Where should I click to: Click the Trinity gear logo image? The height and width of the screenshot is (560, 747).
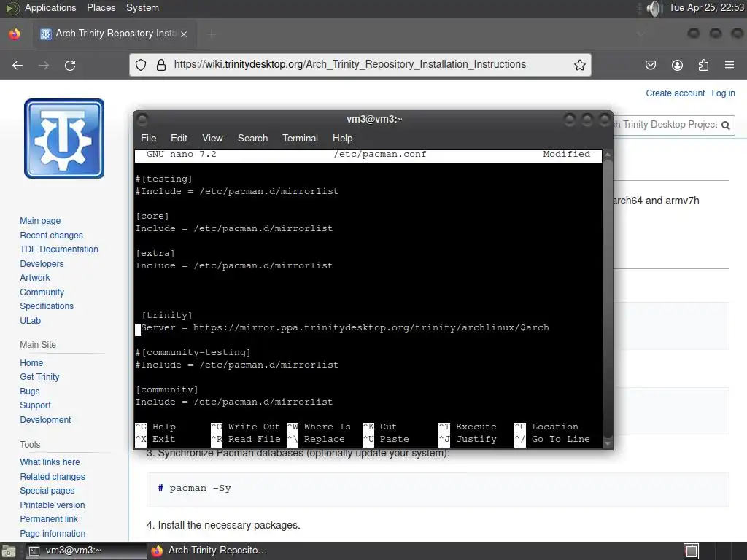click(64, 139)
